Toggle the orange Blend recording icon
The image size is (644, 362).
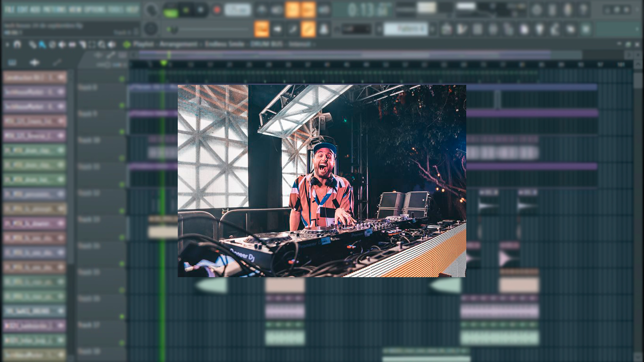pos(308,9)
